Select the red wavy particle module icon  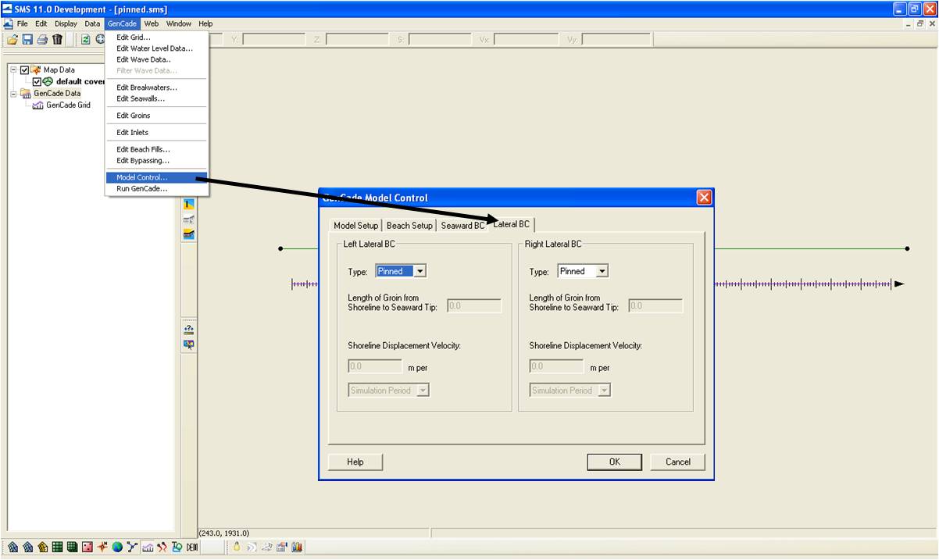(162, 547)
